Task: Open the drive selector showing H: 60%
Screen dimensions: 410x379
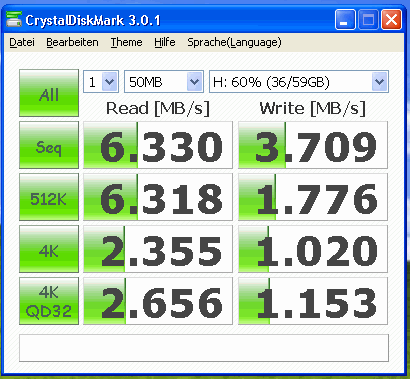Action: click(x=299, y=82)
